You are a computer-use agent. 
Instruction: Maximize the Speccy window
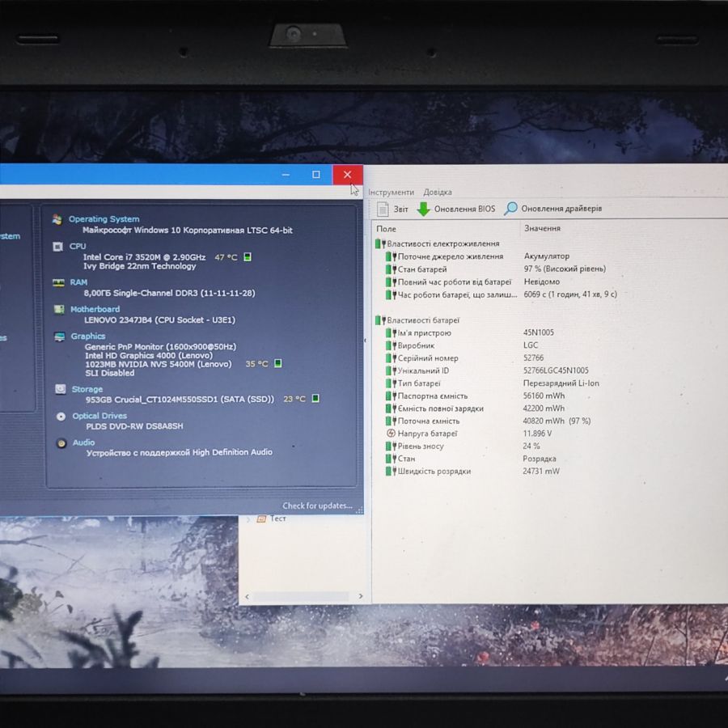click(316, 175)
